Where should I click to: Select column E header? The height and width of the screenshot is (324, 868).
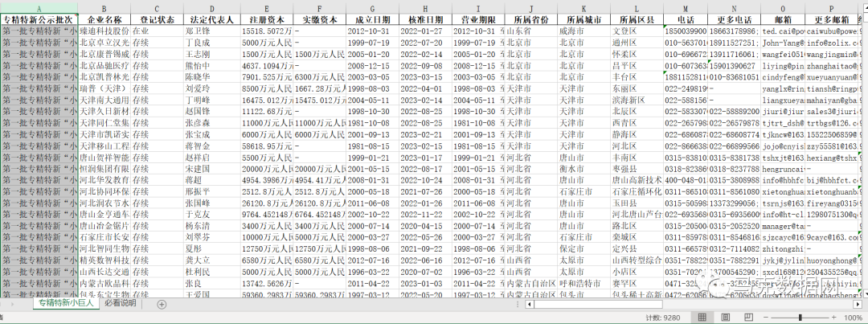coord(266,8)
